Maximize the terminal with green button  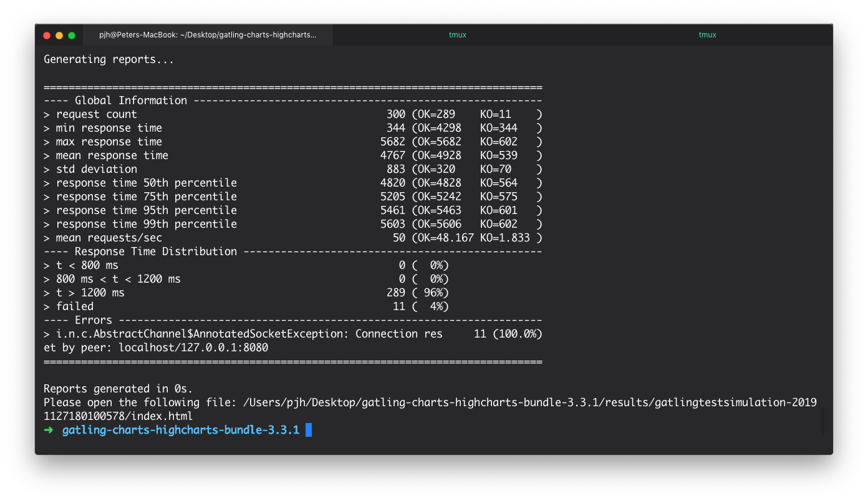[x=72, y=36]
